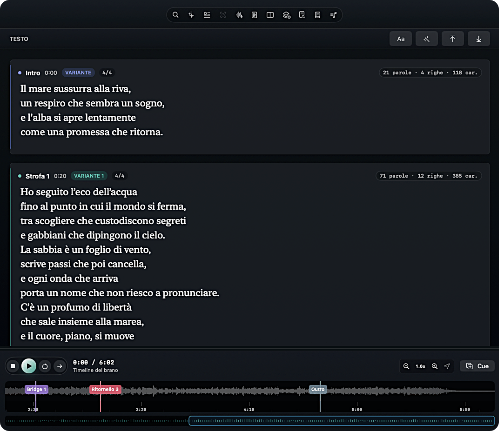Click the line 'La sabbia è un foglio di vento,'
The height and width of the screenshot is (431, 504).
[x=86, y=250]
